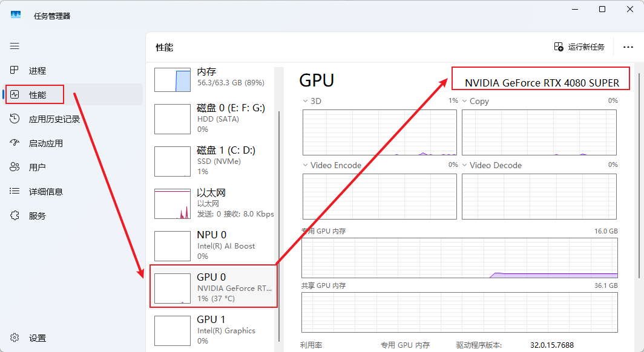The image size is (644, 352).
Task: Click the device list scrollbar
Action: pyautogui.click(x=279, y=226)
